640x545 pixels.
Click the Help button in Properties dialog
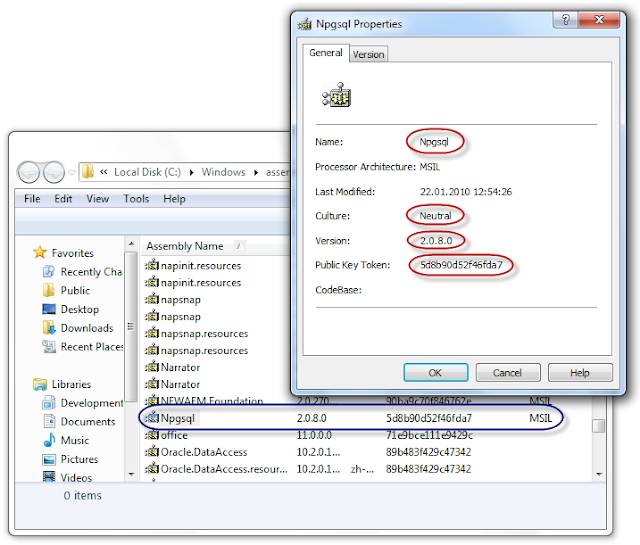coord(580,372)
